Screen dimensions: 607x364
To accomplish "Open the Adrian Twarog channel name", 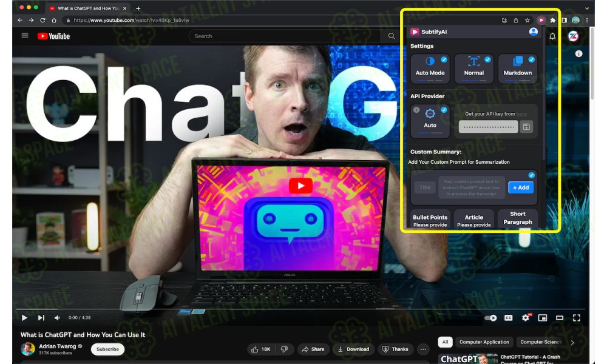I will tap(57, 346).
